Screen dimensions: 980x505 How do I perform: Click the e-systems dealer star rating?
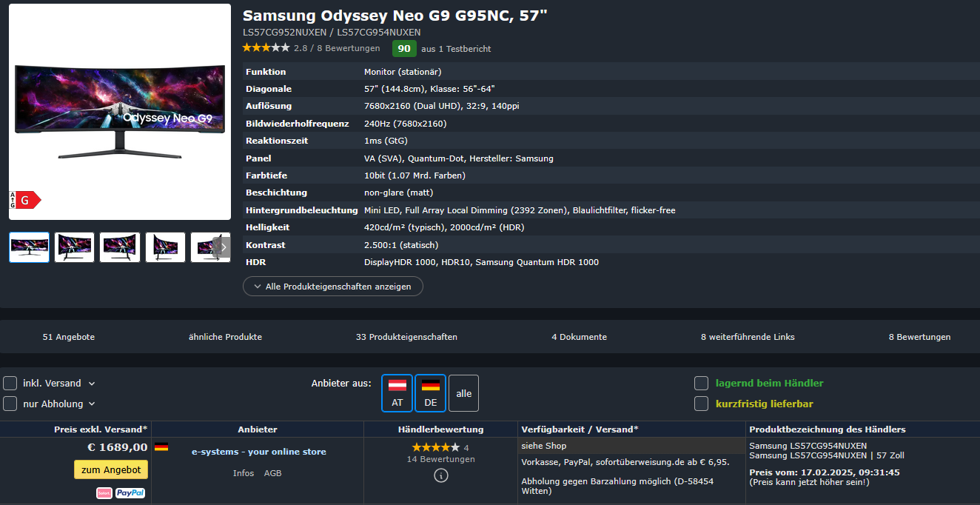[x=436, y=447]
